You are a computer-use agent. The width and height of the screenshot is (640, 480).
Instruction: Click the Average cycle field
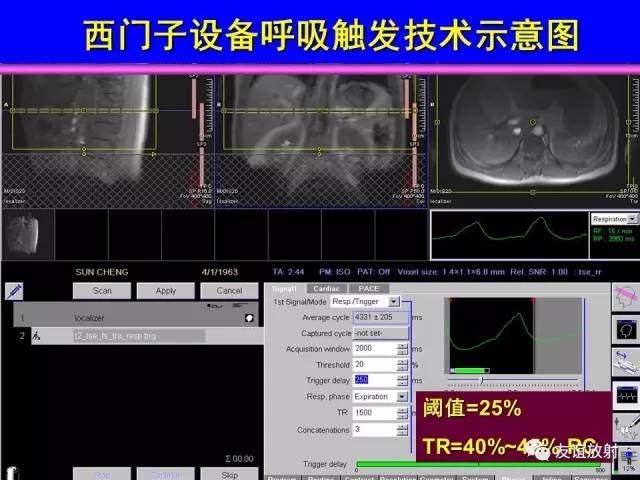point(380,317)
